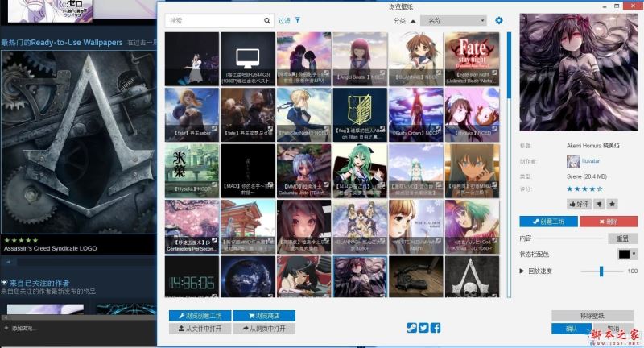
Task: Click the 浏览创意工坊 browse workshop button
Action: 200,316
